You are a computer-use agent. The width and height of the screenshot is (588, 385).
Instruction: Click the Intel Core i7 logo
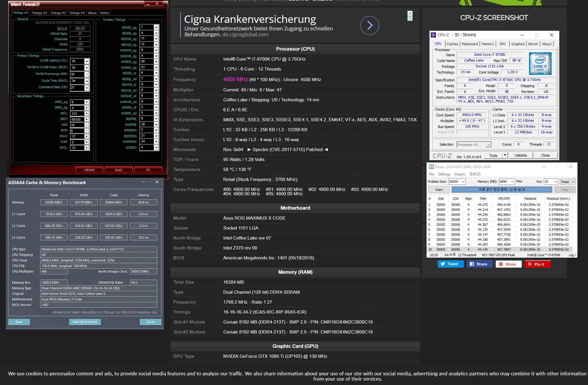coord(540,64)
